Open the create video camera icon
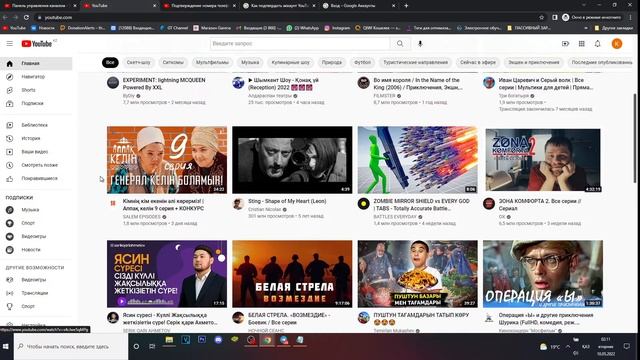Viewport: 640px width, 360px height. pos(565,44)
